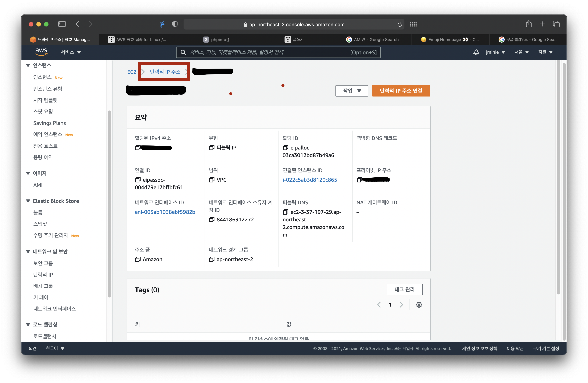Switch to AWS EC2 접속 for Linux tab
The image size is (588, 383).
pyautogui.click(x=138, y=40)
